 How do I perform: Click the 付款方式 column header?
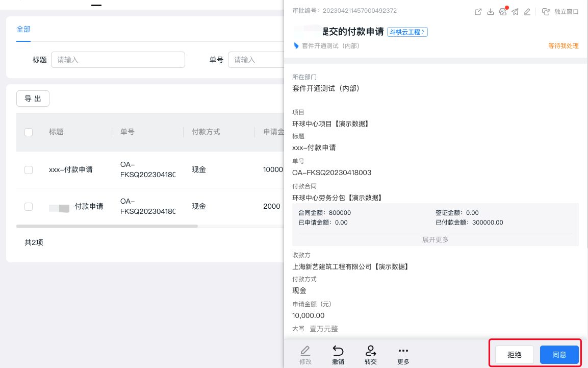(206, 132)
